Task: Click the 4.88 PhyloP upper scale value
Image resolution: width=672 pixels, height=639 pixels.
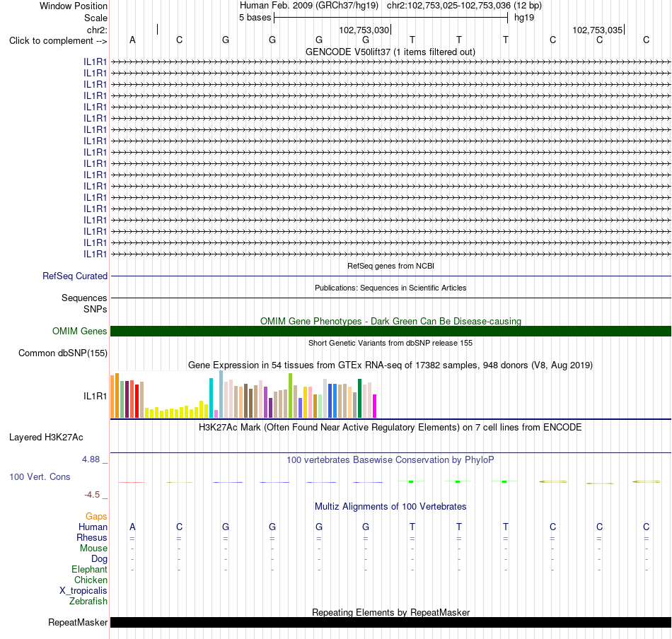Action: tap(91, 459)
